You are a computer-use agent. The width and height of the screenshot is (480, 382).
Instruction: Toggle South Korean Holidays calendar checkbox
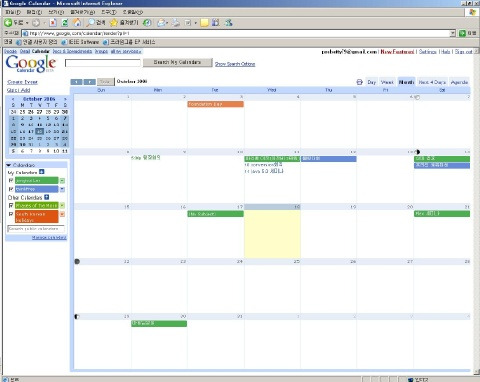[11, 214]
